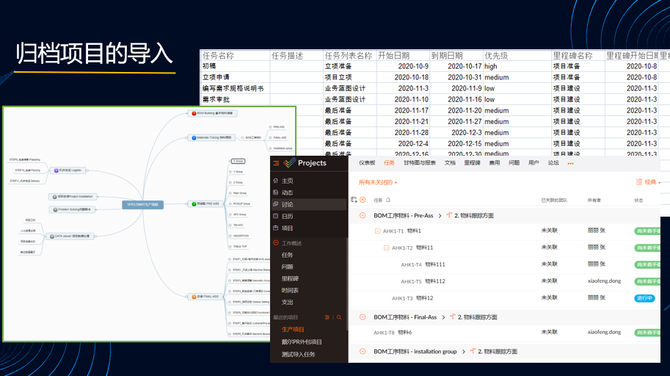Open the second recent project in sidebar
This screenshot has height=376, width=670.
(302, 342)
